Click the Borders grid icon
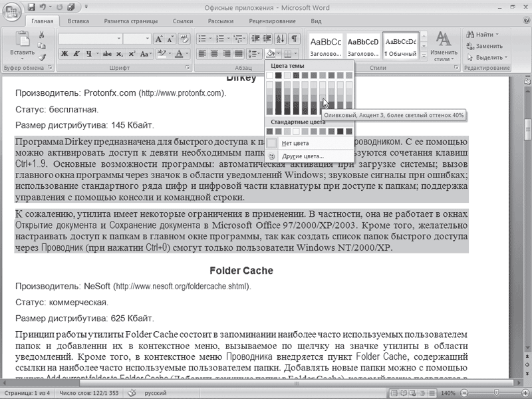Viewport: 532px width, 399px height. tap(288, 54)
